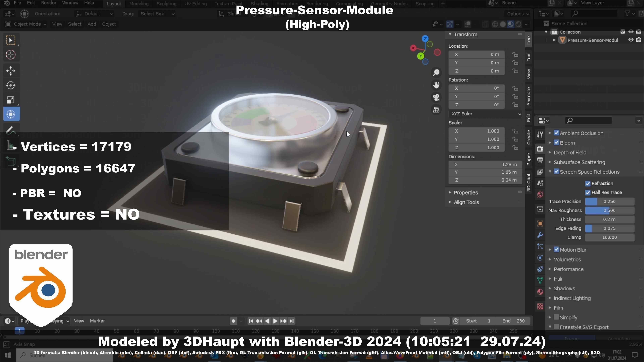
Task: Expand the Depth of Field section
Action: coord(550,152)
